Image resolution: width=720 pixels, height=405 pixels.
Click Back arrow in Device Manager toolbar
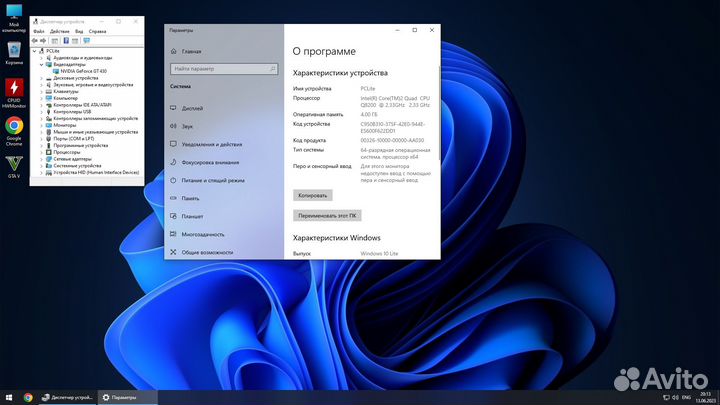tap(34, 41)
